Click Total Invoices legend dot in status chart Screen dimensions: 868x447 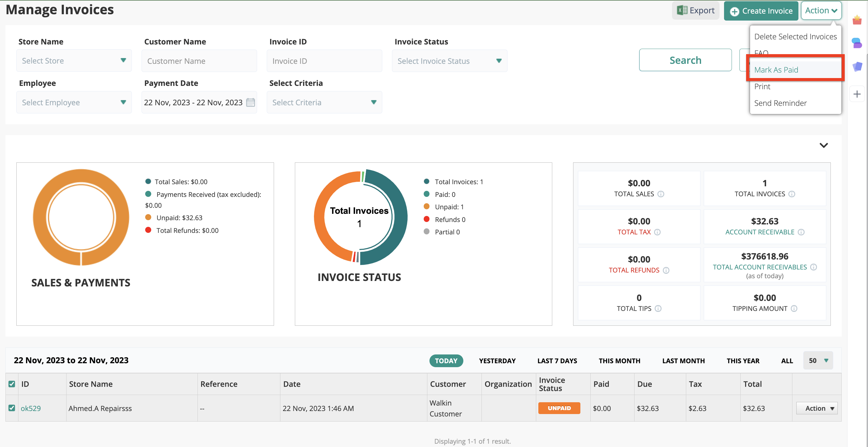[426, 181]
